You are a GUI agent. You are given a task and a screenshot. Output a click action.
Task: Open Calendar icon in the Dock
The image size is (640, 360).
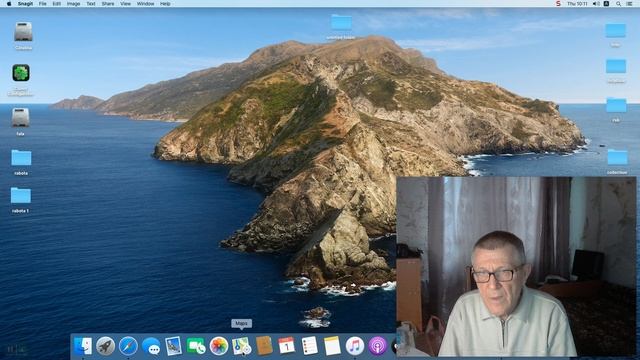[287, 346]
